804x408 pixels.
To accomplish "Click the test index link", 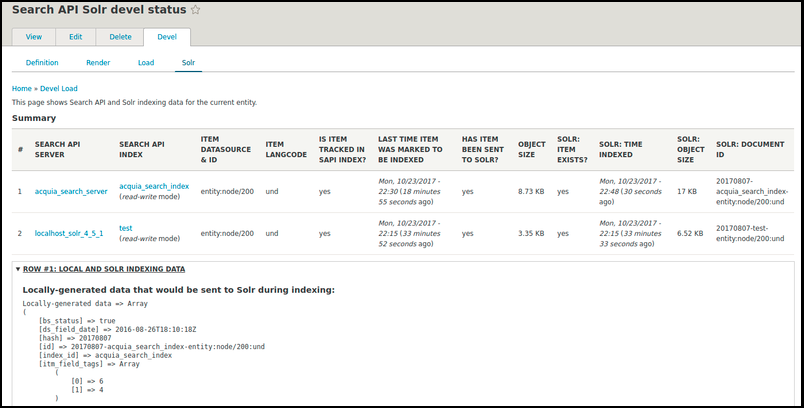I will (126, 228).
